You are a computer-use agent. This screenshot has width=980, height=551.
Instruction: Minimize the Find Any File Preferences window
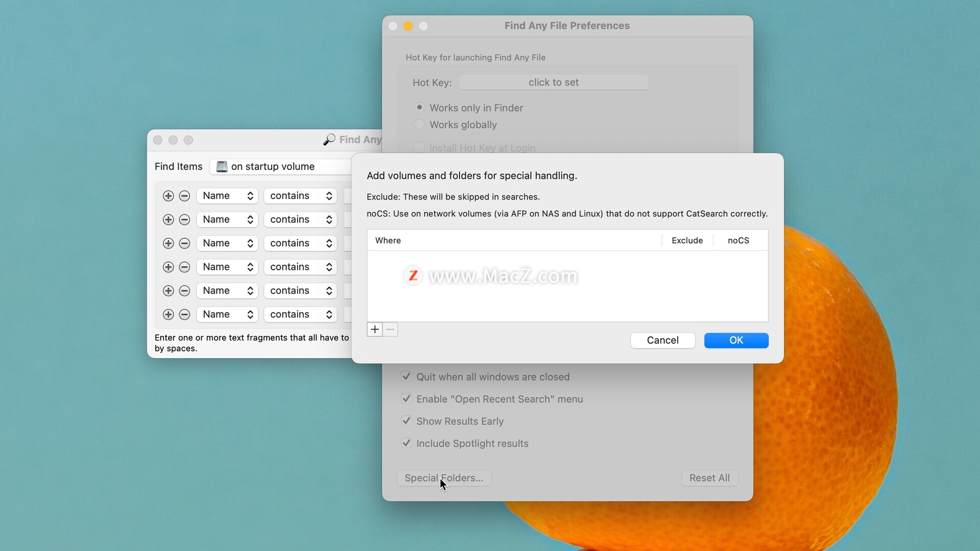coord(408,26)
